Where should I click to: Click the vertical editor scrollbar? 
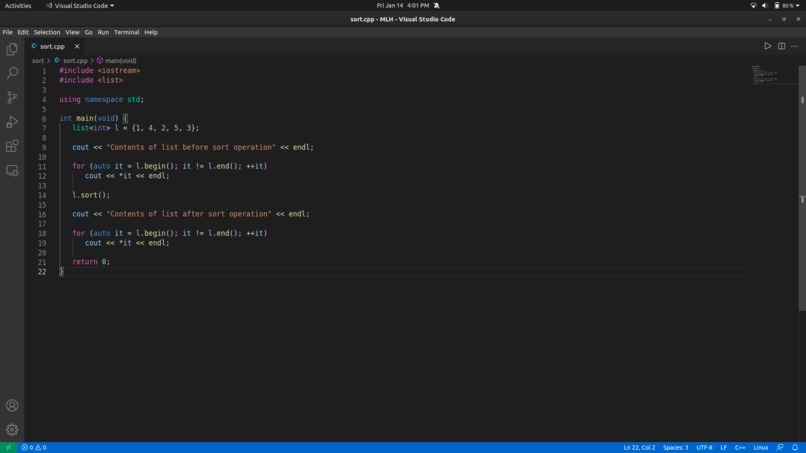[x=802, y=188]
